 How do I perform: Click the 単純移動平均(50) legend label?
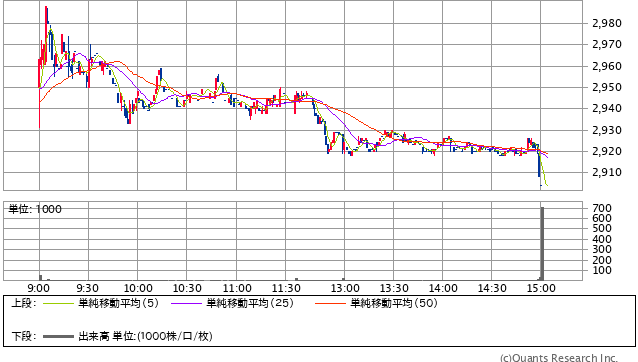point(394,303)
